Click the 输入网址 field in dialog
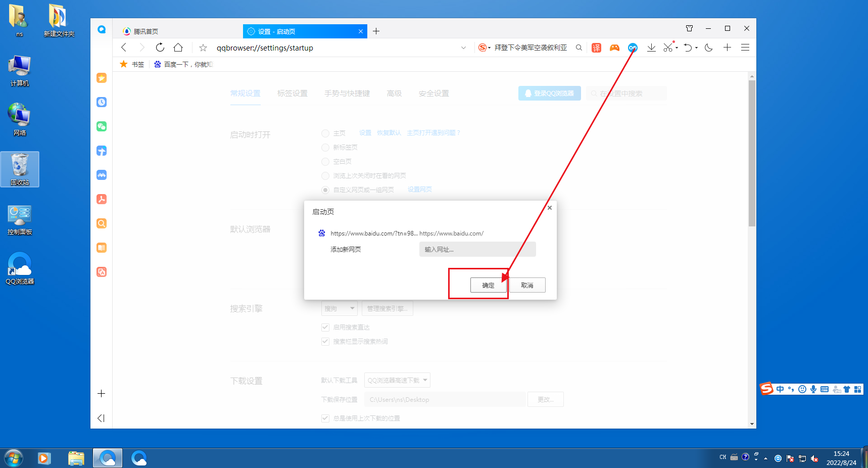The height and width of the screenshot is (468, 868). click(477, 249)
